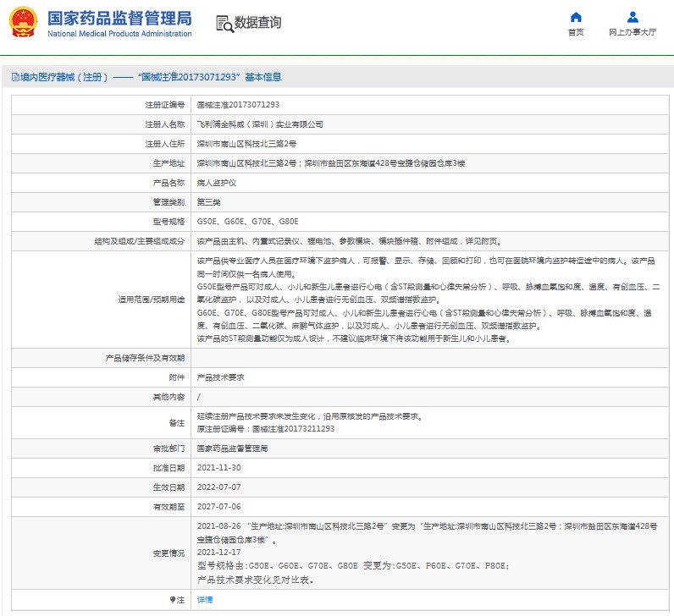Click the registration number 国械注准20173071293 cell
The image size is (674, 616).
(x=238, y=105)
